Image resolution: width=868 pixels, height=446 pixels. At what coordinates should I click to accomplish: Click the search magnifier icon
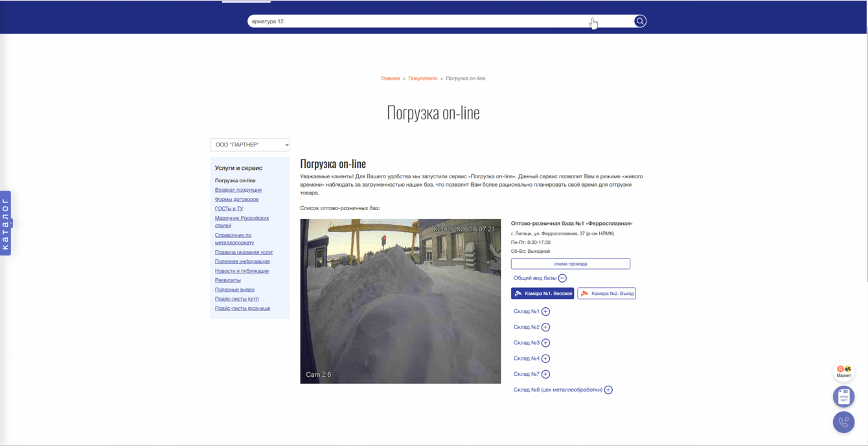(640, 21)
